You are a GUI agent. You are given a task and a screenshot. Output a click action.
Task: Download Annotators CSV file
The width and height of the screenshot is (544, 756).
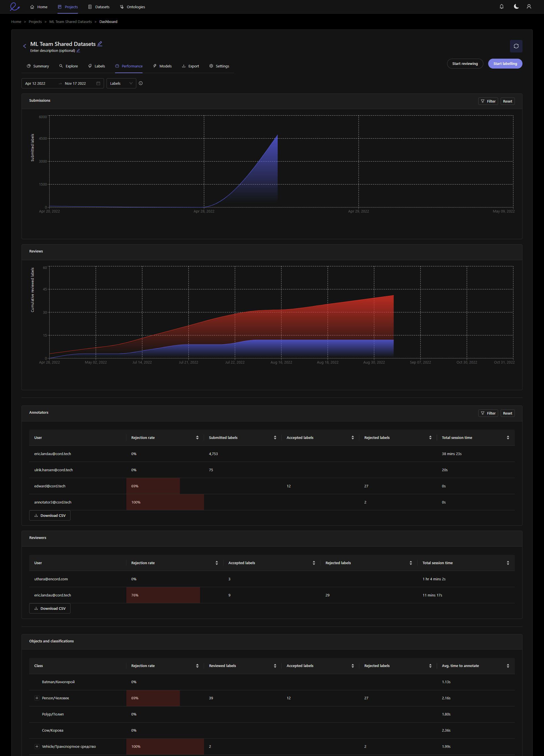pos(50,515)
